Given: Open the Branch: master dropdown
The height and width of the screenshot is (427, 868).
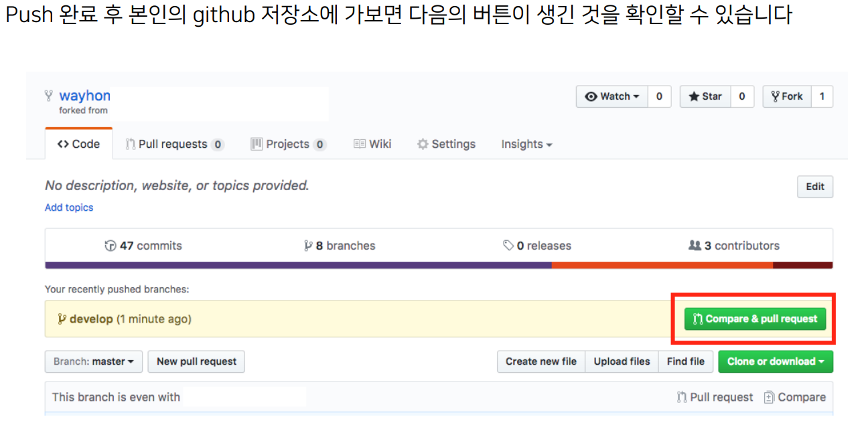Looking at the screenshot, I should tap(93, 361).
